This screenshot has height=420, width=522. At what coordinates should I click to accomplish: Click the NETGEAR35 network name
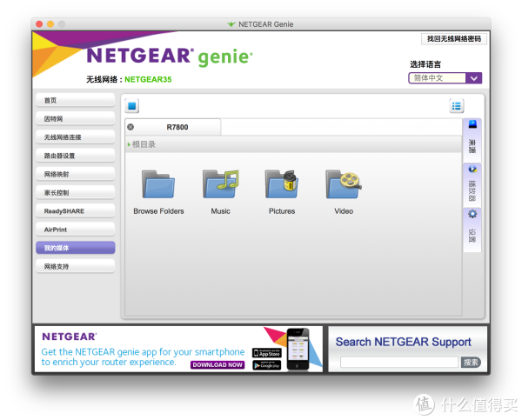click(148, 79)
